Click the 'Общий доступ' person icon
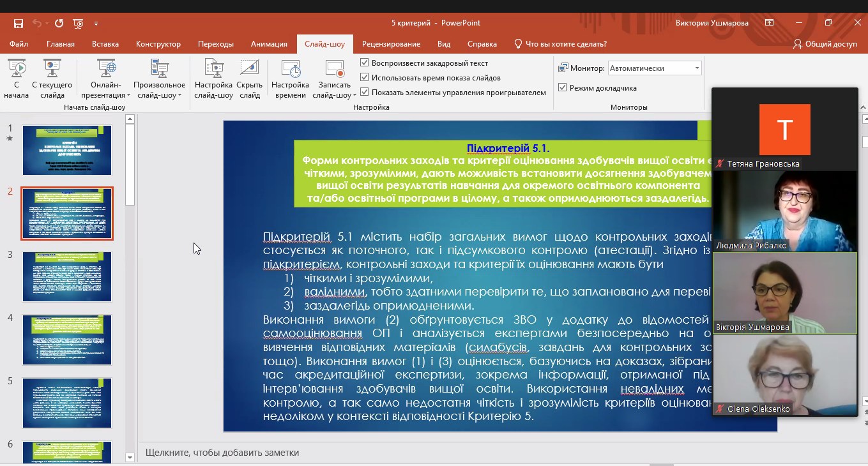The image size is (868, 466). 798,44
